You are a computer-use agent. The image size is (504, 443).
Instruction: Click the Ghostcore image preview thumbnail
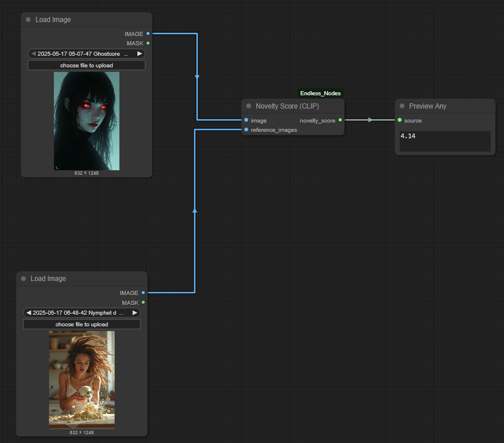coord(86,120)
